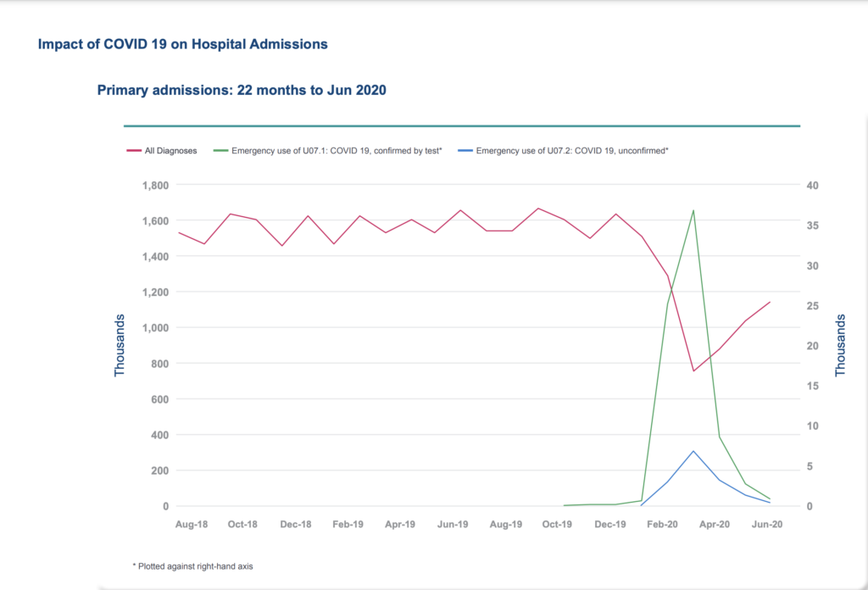Click the "1,600" tick label
Image resolution: width=868 pixels, height=590 pixels.
156,221
